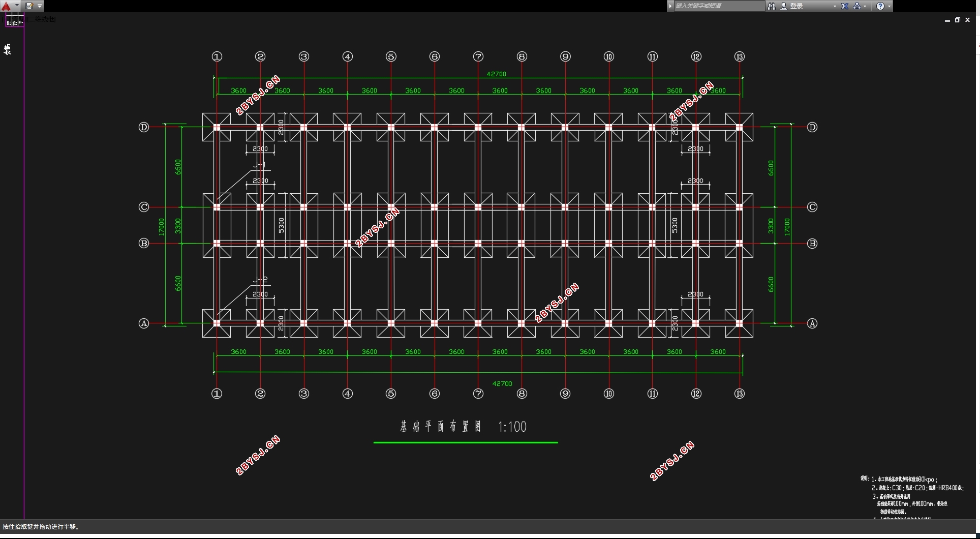Expand the Stay Connected dropdown arrow
Screen dimensions: 980x539
[865, 6]
